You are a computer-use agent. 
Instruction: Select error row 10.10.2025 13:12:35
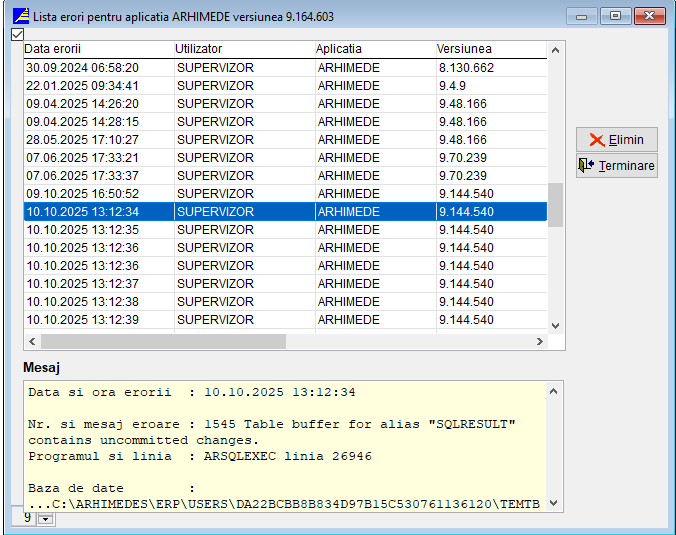285,230
